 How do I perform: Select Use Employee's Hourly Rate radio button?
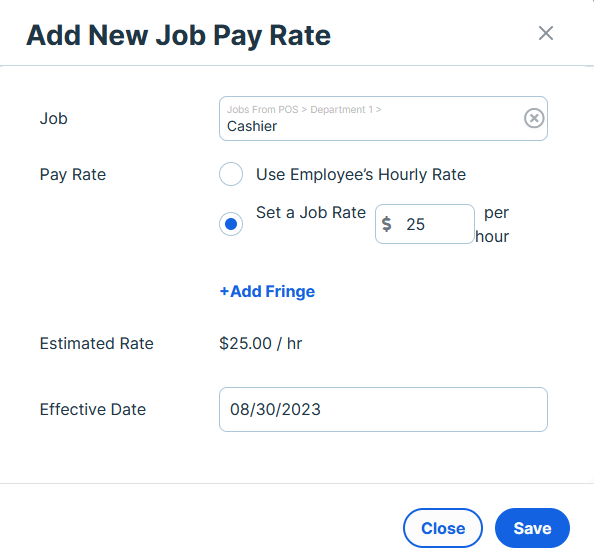[x=231, y=174]
